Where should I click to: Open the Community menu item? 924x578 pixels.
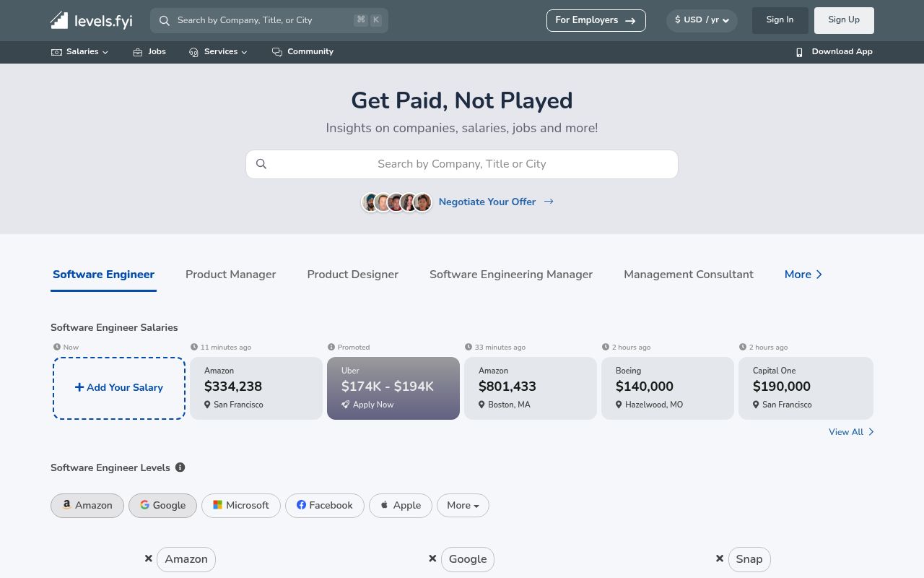tap(302, 52)
